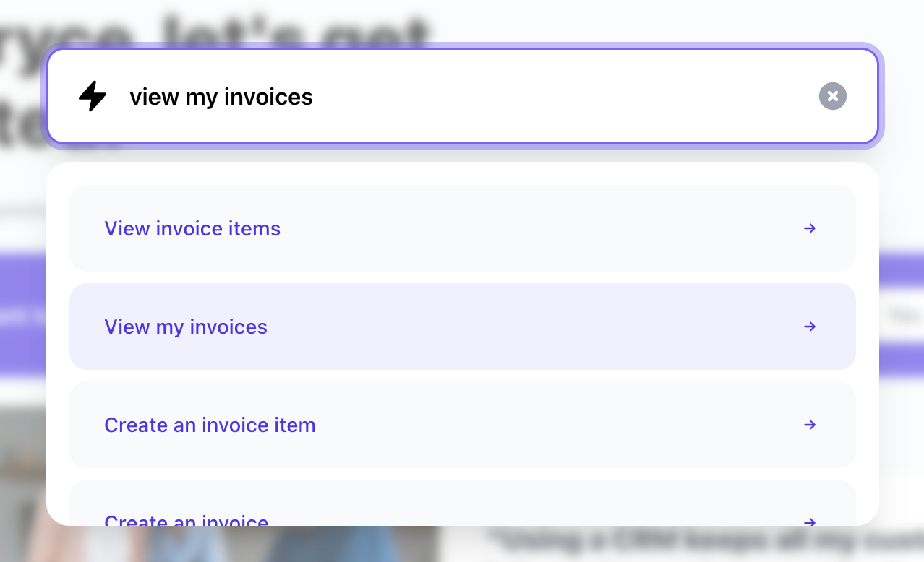
Task: Choose the "Create an invoice item" command
Action: click(x=210, y=425)
